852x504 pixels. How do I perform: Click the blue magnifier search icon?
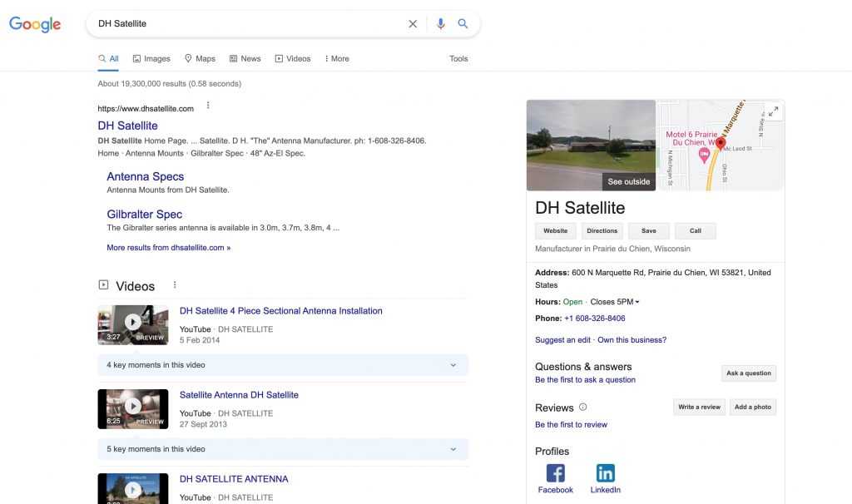tap(463, 24)
